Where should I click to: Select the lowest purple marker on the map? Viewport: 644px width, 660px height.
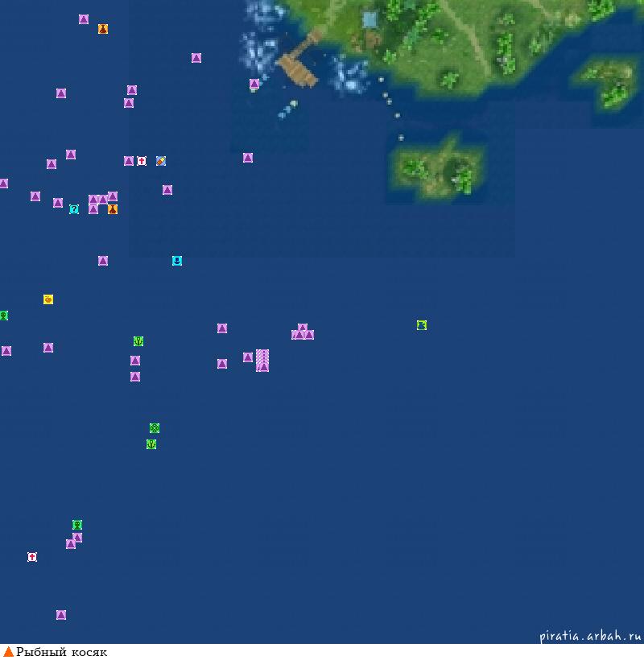click(x=61, y=615)
